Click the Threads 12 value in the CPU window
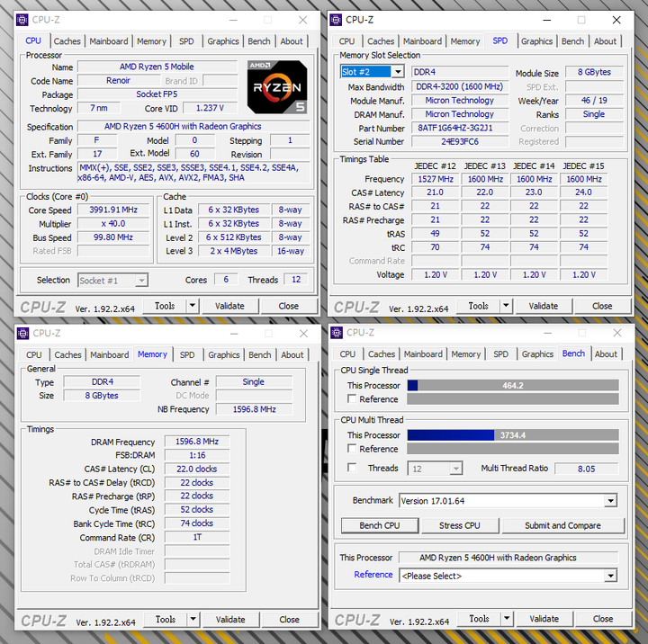This screenshot has height=644, width=648. pos(296,280)
